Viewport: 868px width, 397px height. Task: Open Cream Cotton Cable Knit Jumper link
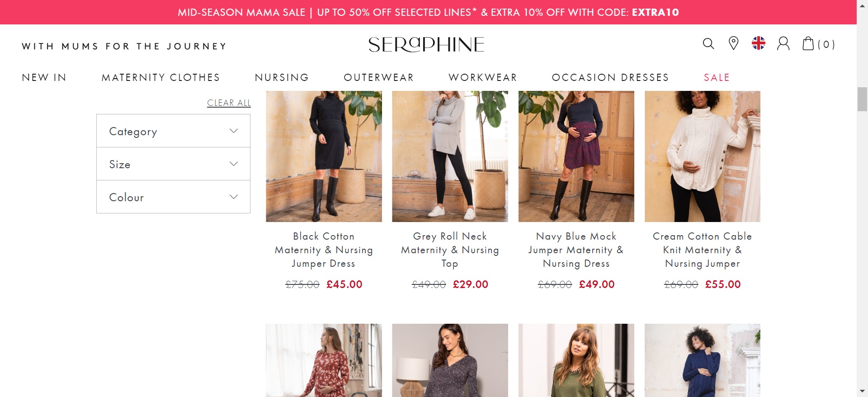702,250
